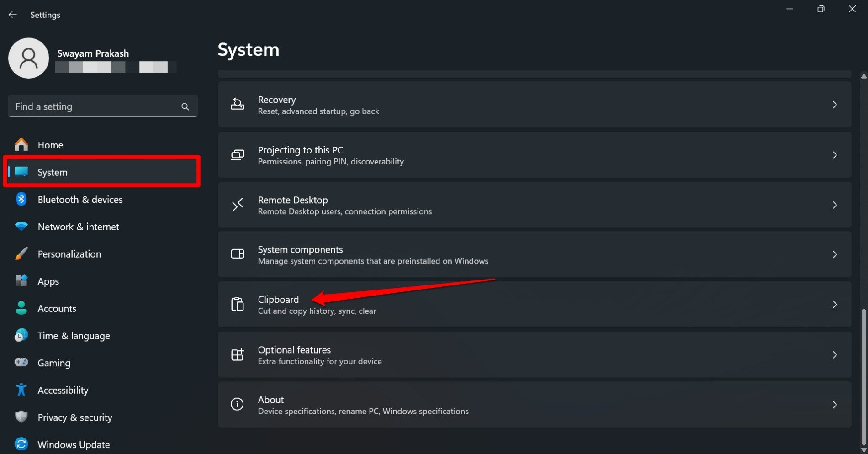Click the Bluetooth icon in sidebar

pos(21,199)
